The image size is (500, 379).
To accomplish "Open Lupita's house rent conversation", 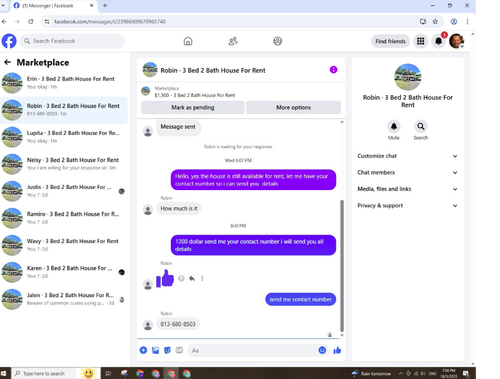I will (x=64, y=137).
